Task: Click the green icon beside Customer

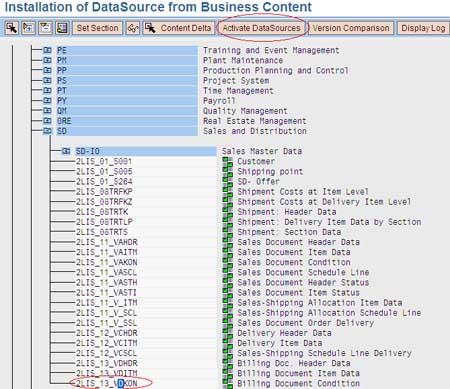Action: tap(228, 161)
